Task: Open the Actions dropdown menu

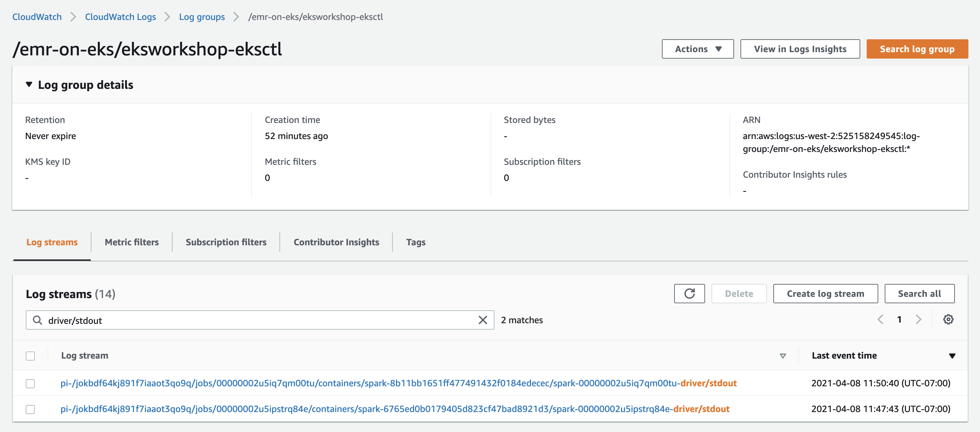Action: (x=697, y=49)
